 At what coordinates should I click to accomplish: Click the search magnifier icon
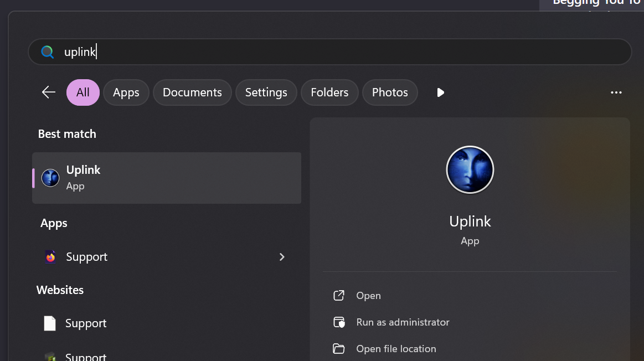pyautogui.click(x=47, y=51)
